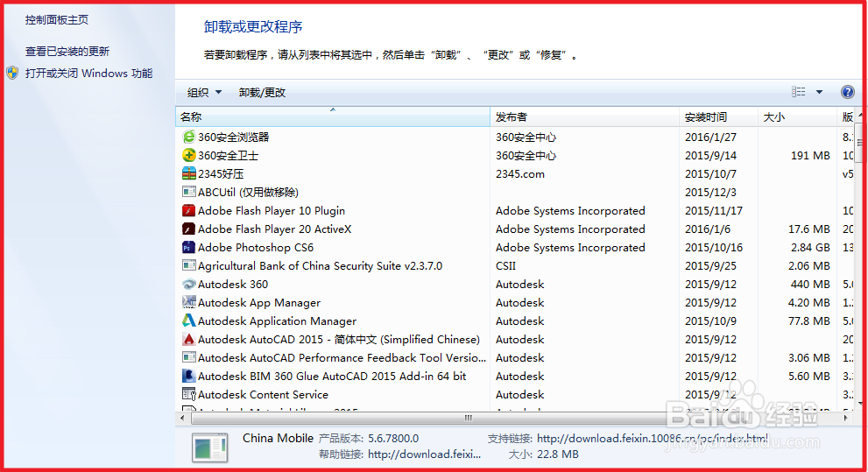The width and height of the screenshot is (868, 472).
Task: Select the Autodesk Content Service name
Action: (x=263, y=395)
